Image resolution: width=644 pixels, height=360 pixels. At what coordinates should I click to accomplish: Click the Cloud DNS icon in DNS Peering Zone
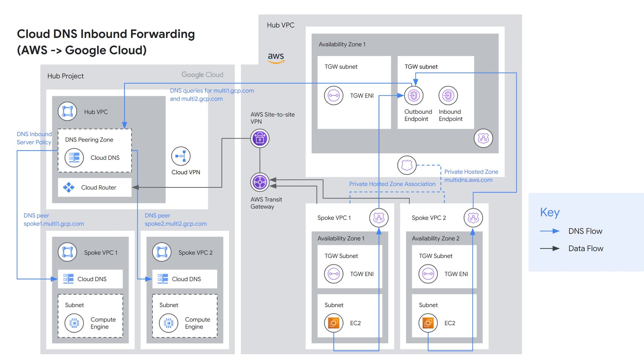coord(74,157)
